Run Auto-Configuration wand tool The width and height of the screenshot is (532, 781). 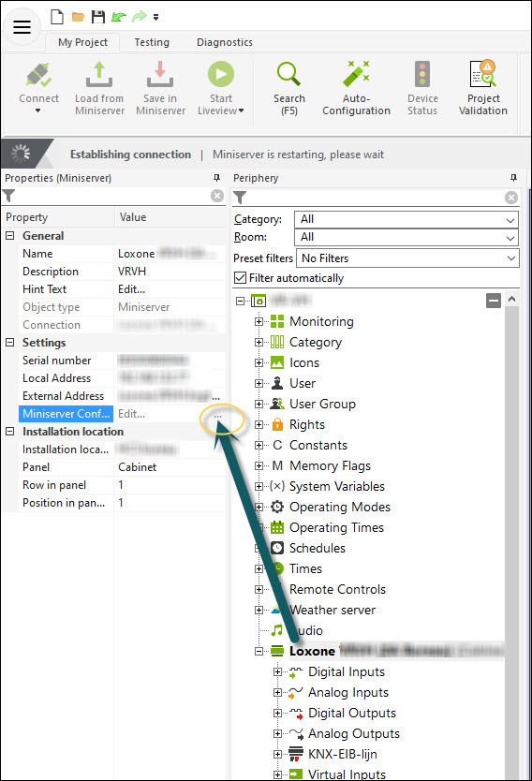[x=356, y=75]
